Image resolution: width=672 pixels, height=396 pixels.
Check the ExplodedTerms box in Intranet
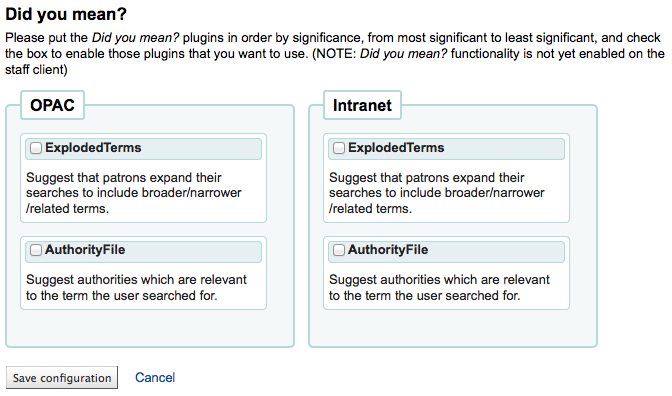[x=339, y=148]
